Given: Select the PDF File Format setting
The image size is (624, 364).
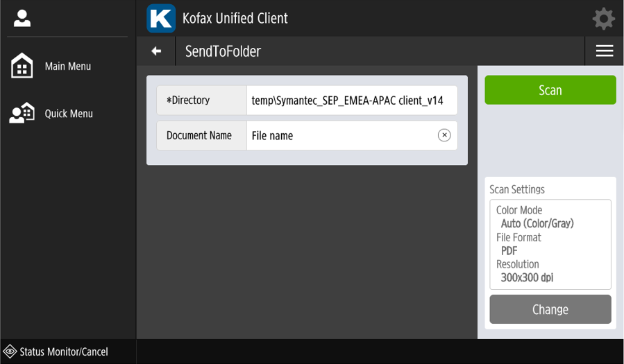Looking at the screenshot, I should (x=509, y=251).
